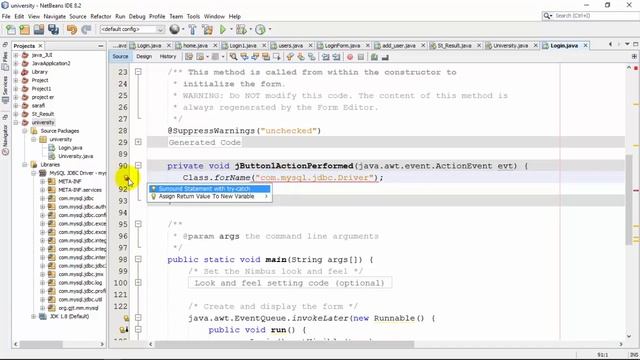Click the Build Project hammer icon

(192, 29)
